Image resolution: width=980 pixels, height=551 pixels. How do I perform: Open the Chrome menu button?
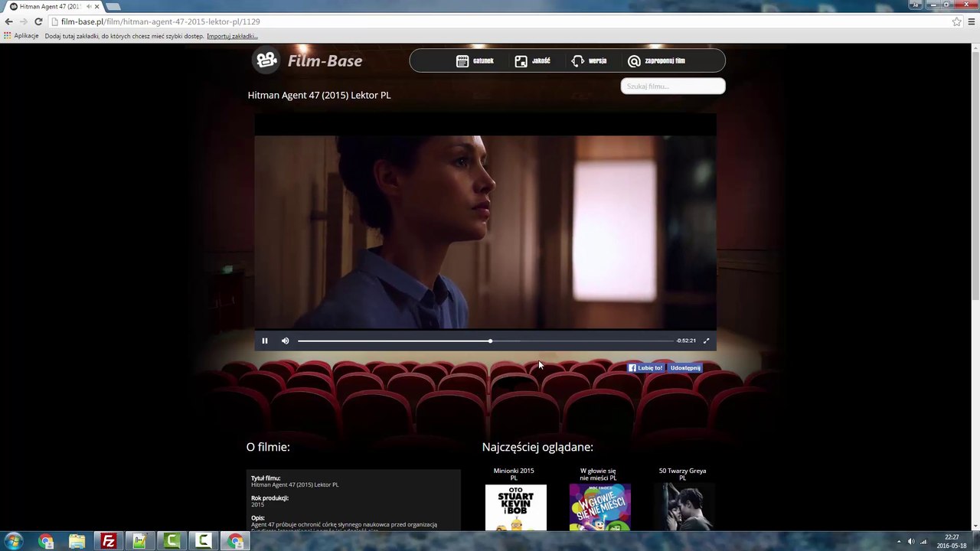972,21
